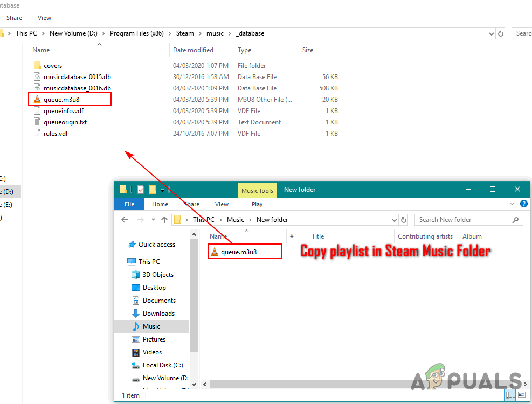The height and width of the screenshot is (404, 532).
Task: Expand address history dropdown in _database window
Action: pos(491,33)
